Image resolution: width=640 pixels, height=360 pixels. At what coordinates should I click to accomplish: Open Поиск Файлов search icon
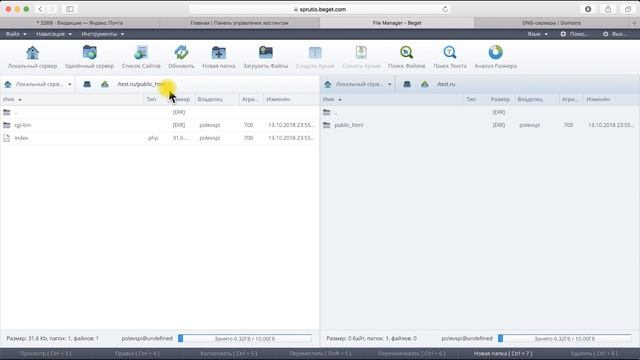[x=407, y=53]
